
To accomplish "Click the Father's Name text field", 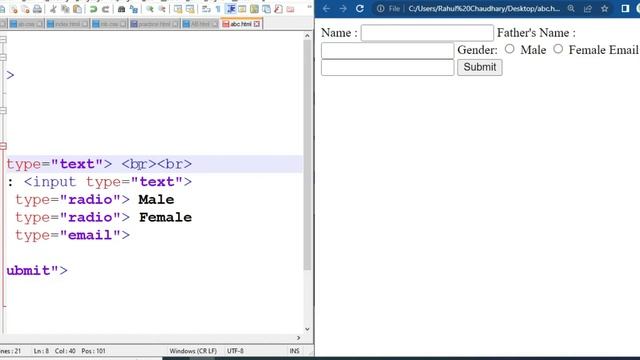I will coord(387,51).
